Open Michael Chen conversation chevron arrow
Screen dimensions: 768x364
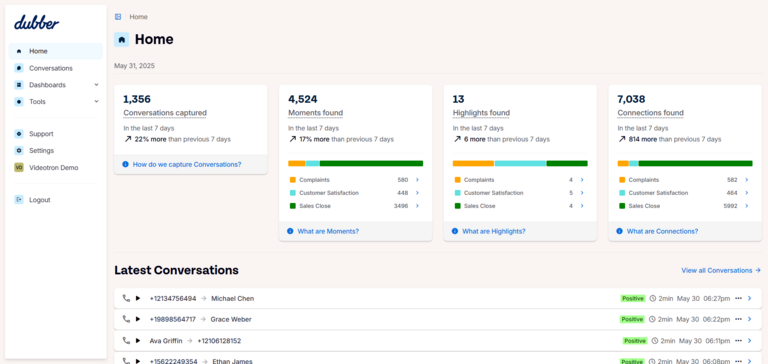pos(749,298)
